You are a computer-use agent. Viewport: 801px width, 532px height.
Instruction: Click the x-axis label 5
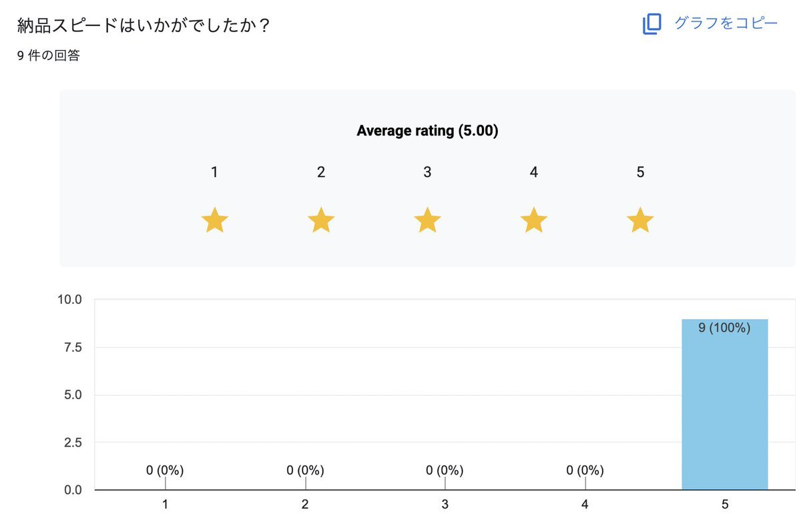click(724, 505)
